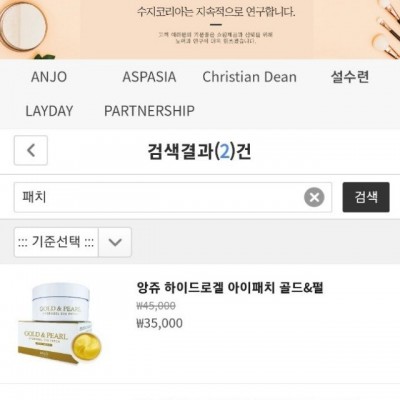Open Gold & Pearl eye patch product image
400x400 pixels.
coord(60,323)
